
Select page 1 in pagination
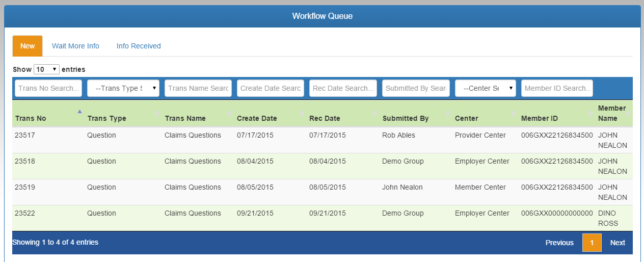[x=592, y=243]
